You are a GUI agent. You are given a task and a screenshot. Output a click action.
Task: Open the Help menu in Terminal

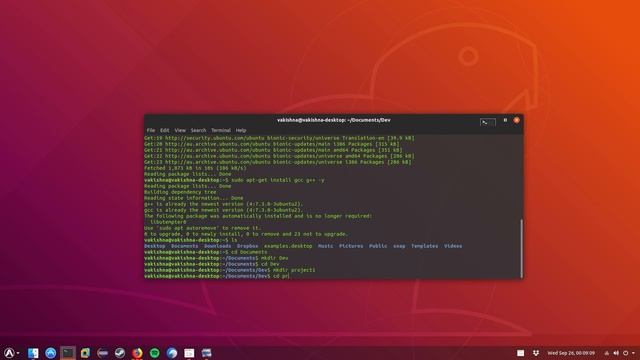(x=241, y=130)
